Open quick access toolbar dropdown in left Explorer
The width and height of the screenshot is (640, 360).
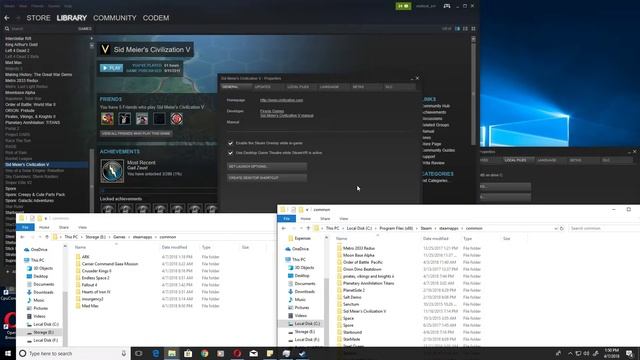click(46, 218)
